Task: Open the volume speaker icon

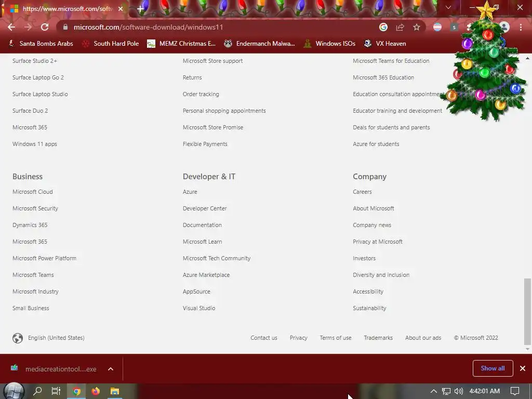Action: click(x=459, y=391)
